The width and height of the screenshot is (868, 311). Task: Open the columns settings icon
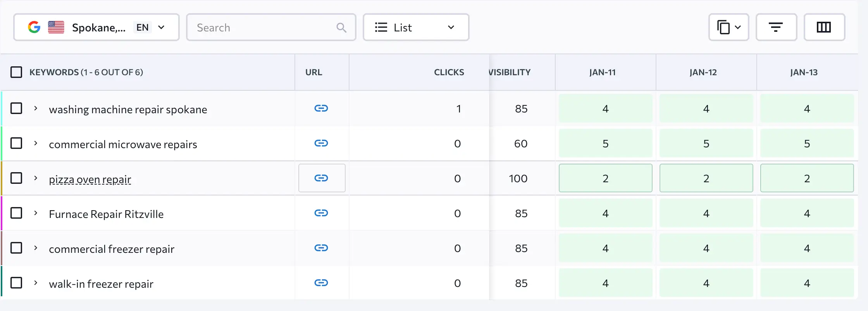(824, 28)
